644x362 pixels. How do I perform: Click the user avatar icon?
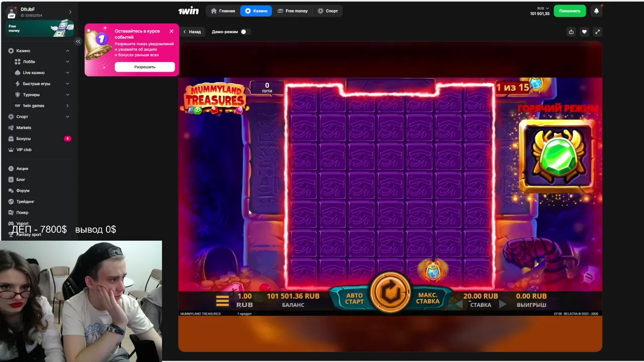pyautogui.click(x=12, y=12)
